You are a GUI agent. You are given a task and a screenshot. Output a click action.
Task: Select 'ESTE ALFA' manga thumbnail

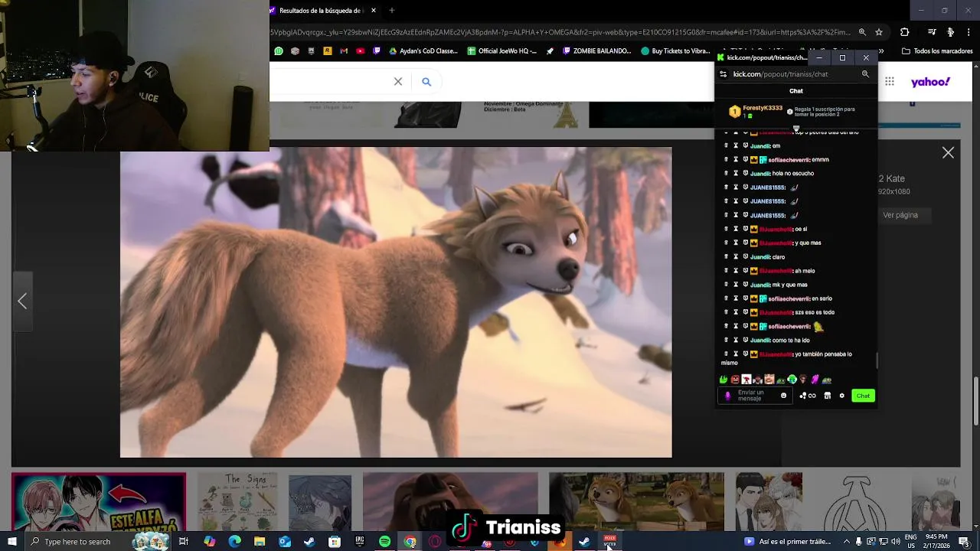coord(98,502)
